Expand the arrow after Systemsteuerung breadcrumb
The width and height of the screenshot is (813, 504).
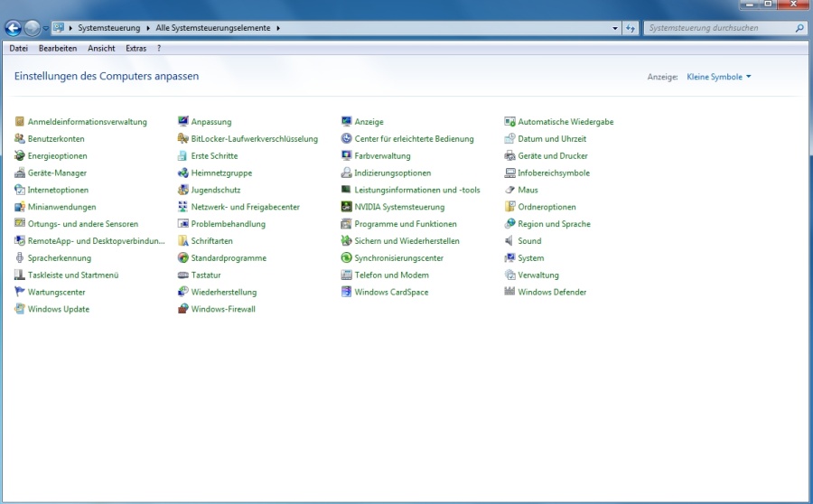pos(148,28)
